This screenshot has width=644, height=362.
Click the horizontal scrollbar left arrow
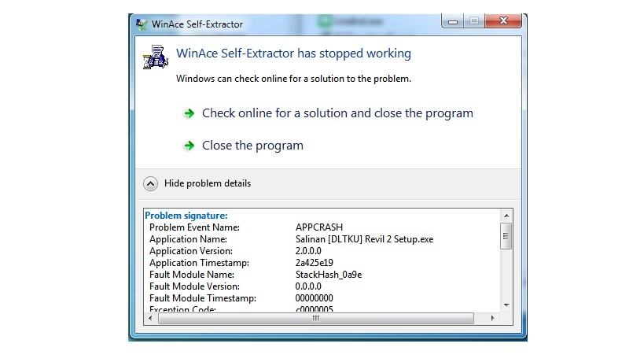[150, 318]
